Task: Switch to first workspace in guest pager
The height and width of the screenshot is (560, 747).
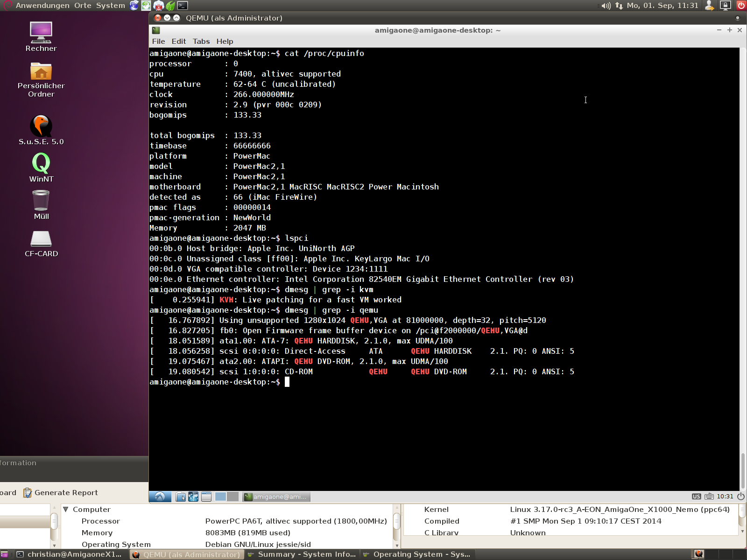Action: tap(221, 497)
